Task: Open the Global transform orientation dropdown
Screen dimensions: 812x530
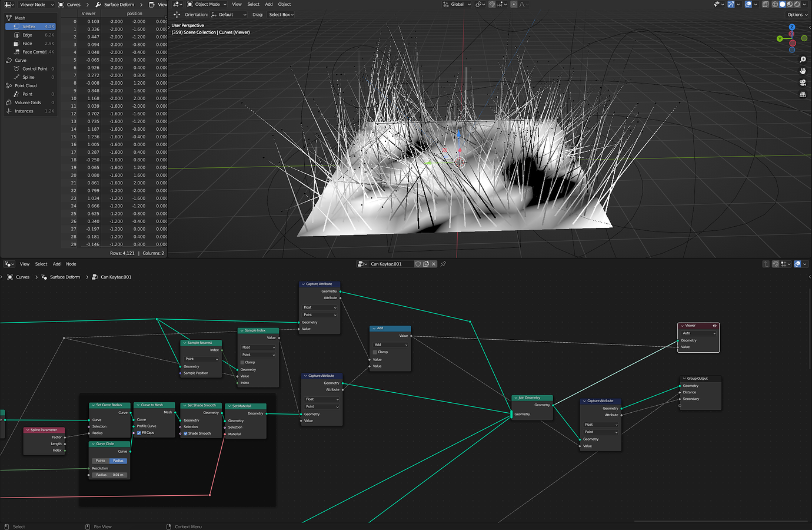Action: (457, 4)
